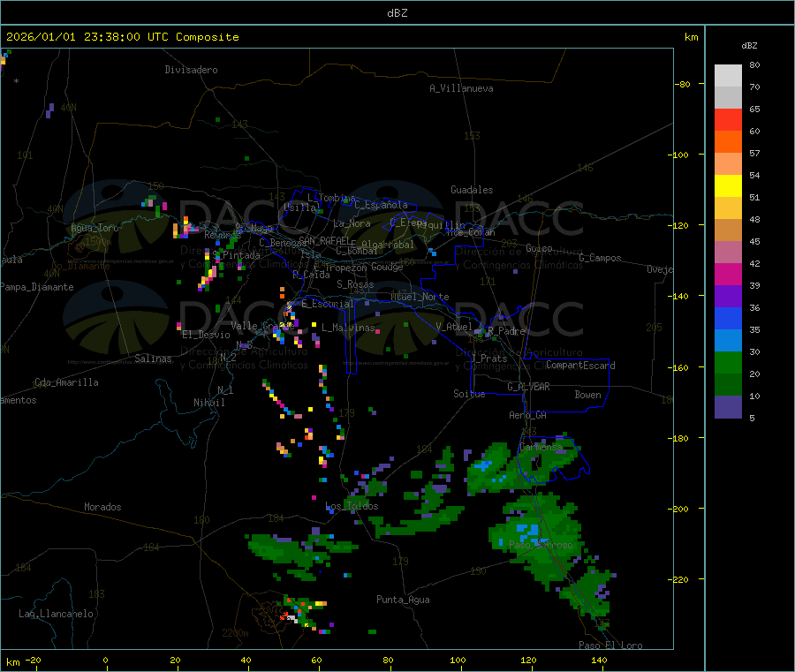Viewport: 795px width, 672px height.
Task: Click the Punta_Agua map label
Action: pyautogui.click(x=403, y=600)
